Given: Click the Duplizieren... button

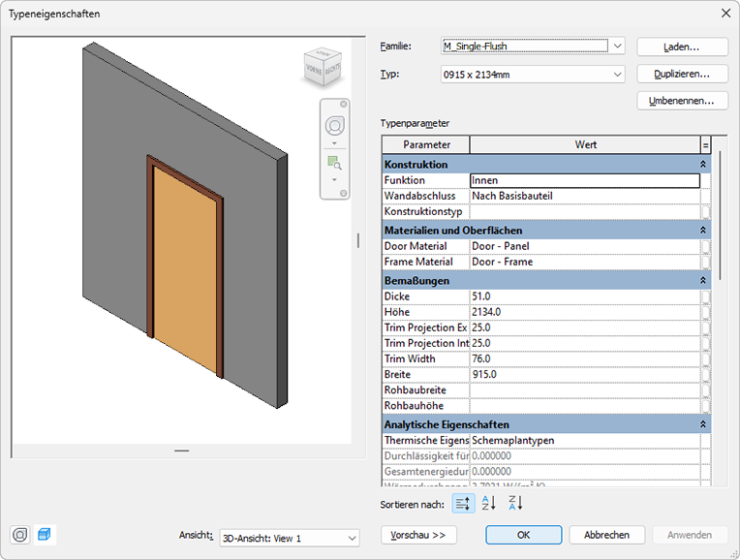Looking at the screenshot, I should (x=682, y=75).
